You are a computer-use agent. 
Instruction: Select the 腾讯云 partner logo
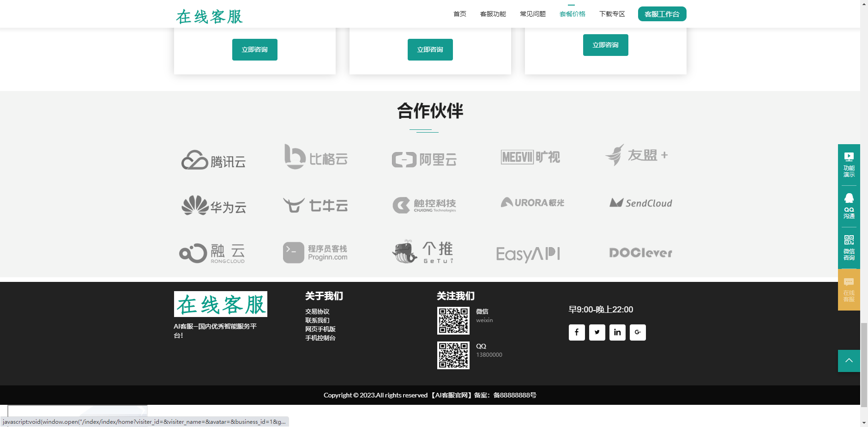coord(213,160)
